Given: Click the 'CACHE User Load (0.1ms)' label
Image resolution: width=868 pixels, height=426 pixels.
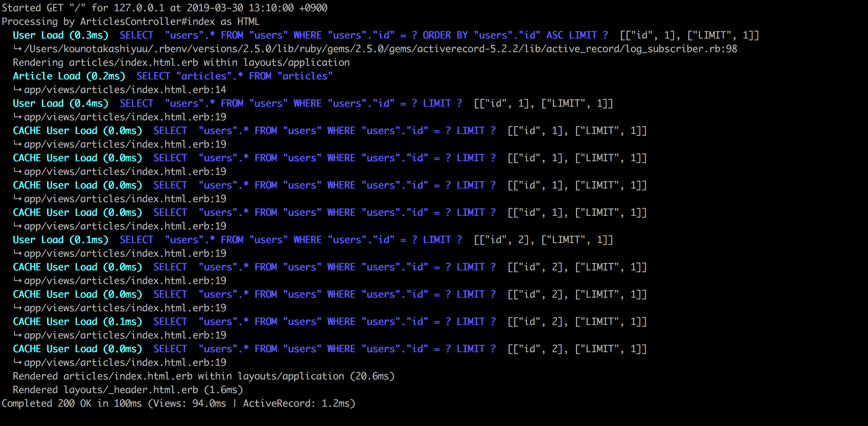Looking at the screenshot, I should (x=77, y=322).
